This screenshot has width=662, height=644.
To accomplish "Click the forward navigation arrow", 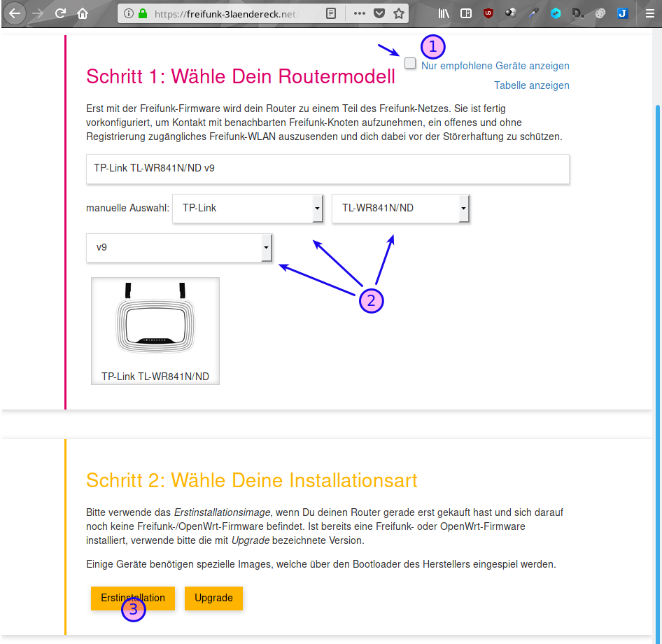I will 38,13.
